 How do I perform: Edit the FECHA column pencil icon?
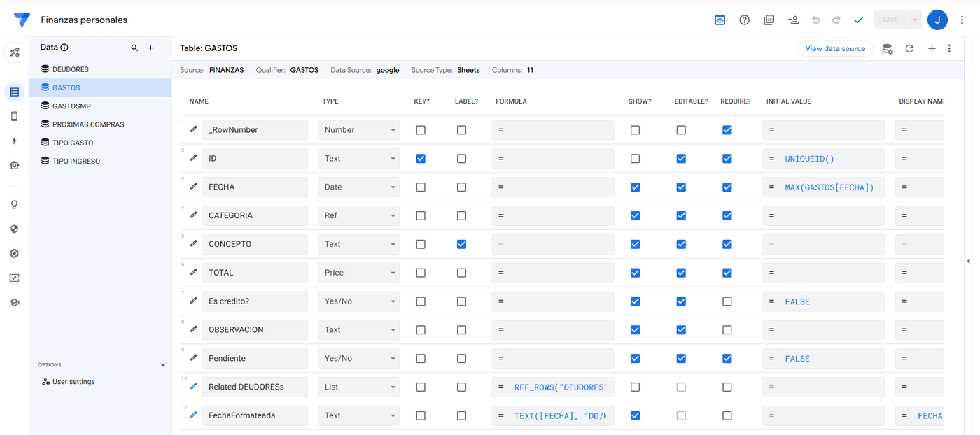coord(194,186)
